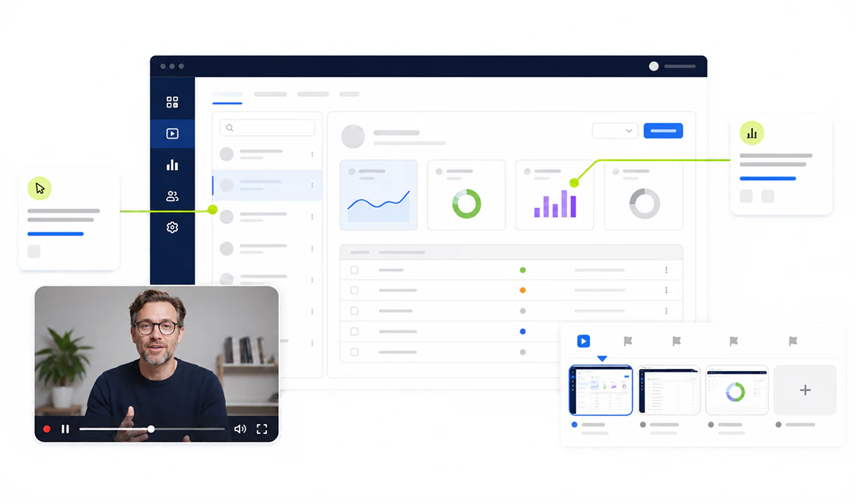Select the table-list screen thumbnail
The image size is (856, 504).
click(668, 391)
